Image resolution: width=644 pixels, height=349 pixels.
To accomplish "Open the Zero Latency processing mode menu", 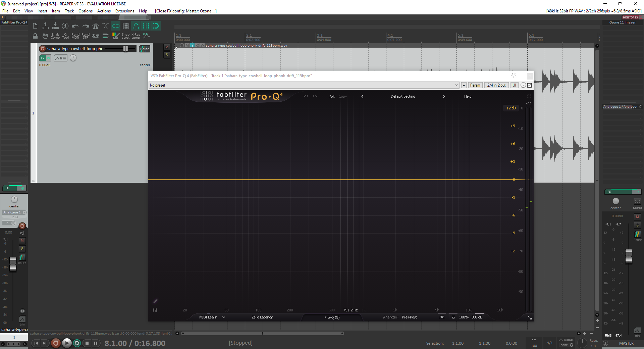I will coord(262,317).
